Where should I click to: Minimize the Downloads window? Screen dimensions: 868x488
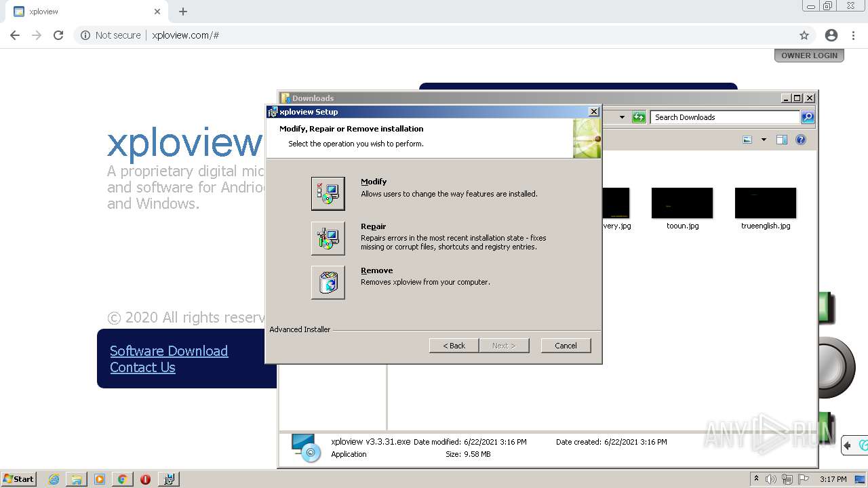click(786, 98)
